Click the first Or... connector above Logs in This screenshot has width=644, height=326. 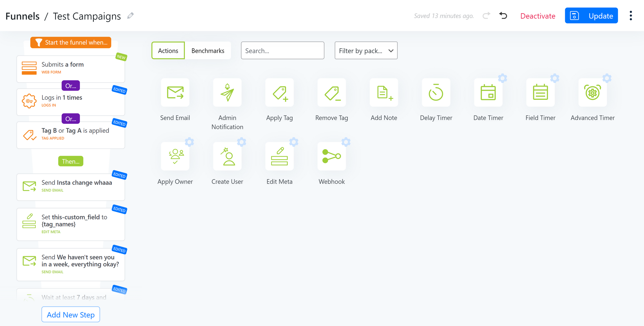71,86
